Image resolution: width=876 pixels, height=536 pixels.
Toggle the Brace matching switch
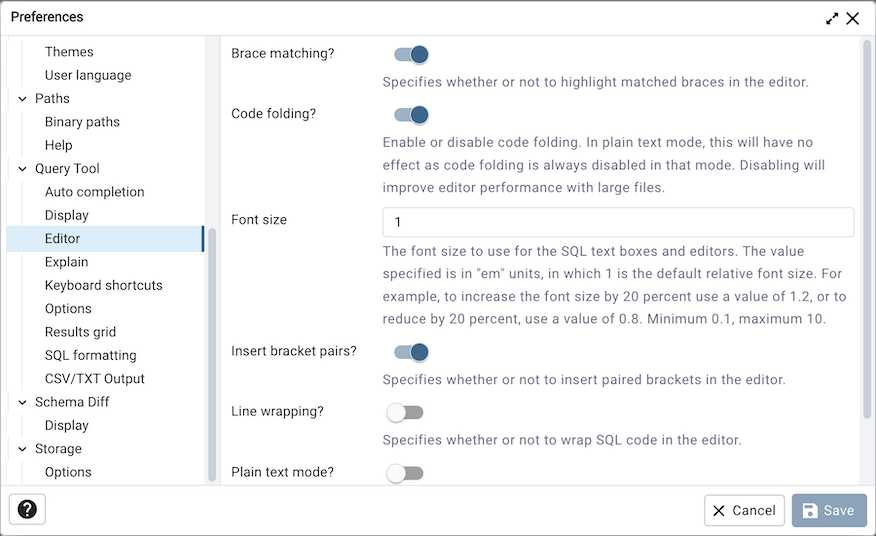pos(410,54)
